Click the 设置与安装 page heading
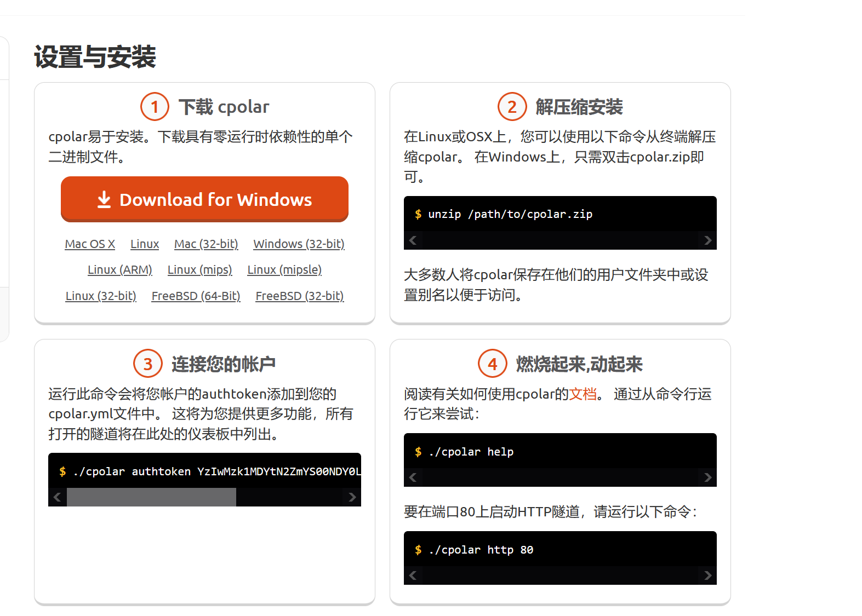 [95, 57]
